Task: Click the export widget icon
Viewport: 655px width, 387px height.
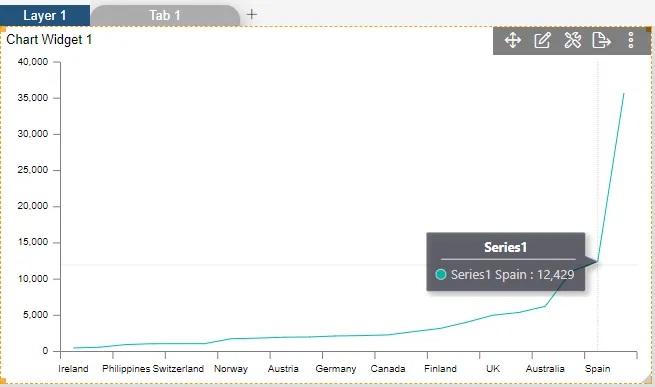Action: pos(602,41)
